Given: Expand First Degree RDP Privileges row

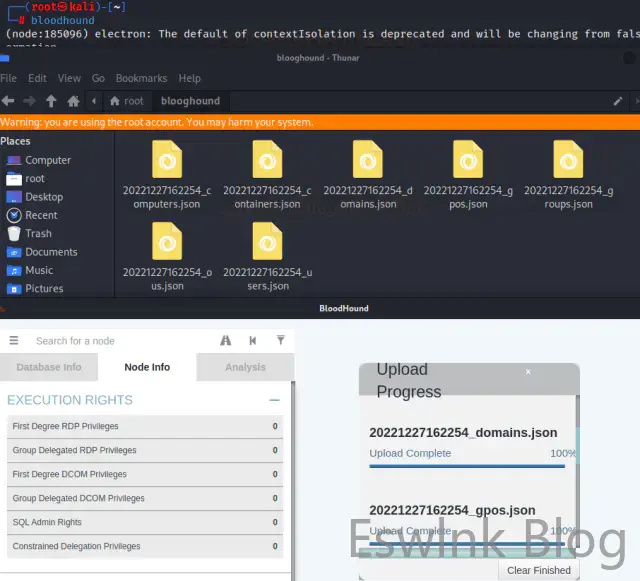Looking at the screenshot, I should (x=145, y=426).
